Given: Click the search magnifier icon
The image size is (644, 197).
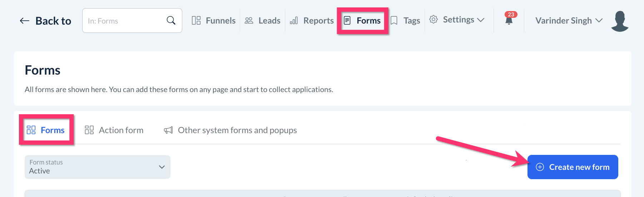Looking at the screenshot, I should coord(171,21).
